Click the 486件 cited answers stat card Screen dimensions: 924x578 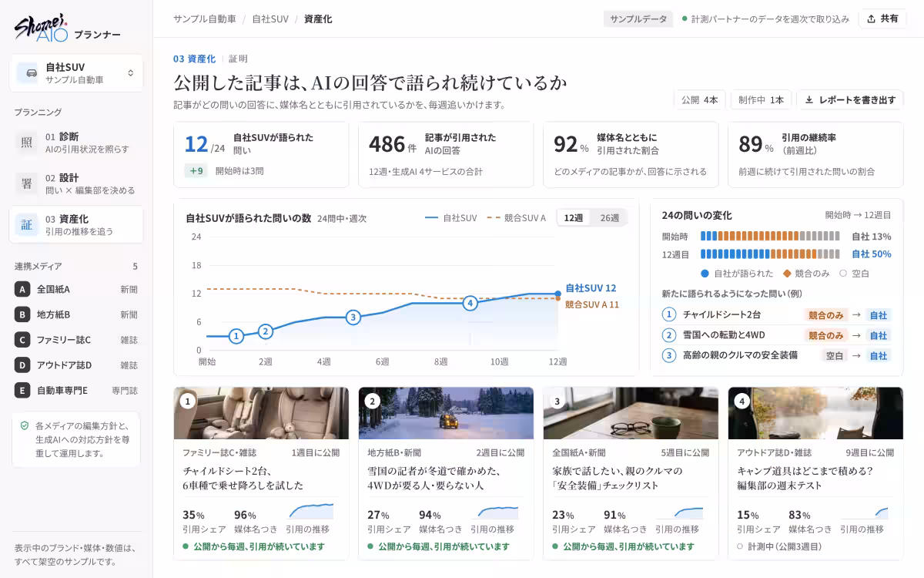[446, 154]
